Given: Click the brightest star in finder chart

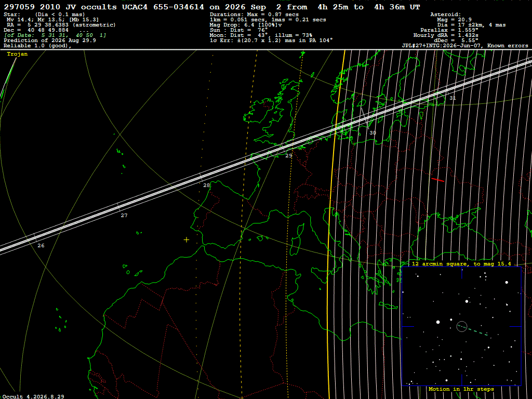Looking at the screenshot, I should tap(438, 322).
